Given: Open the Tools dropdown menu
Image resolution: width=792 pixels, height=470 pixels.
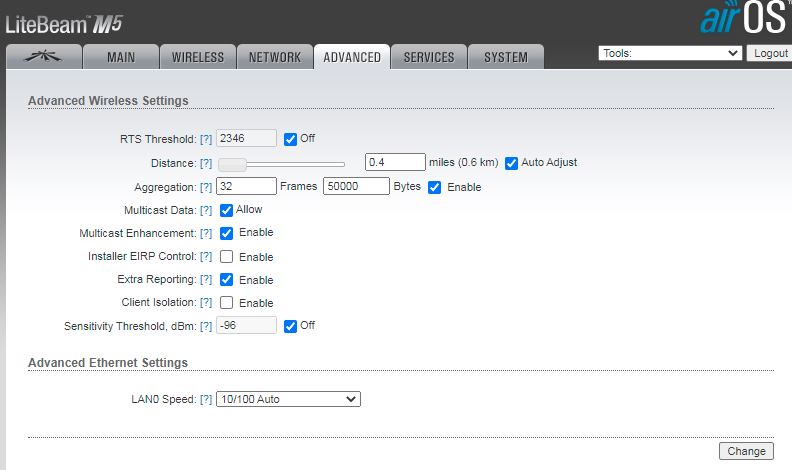Looking at the screenshot, I should click(x=670, y=53).
